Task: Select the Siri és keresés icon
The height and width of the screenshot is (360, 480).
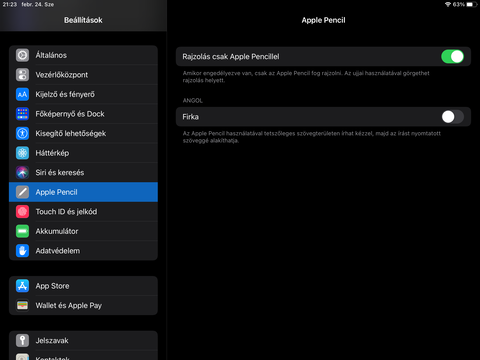Action: coord(22,172)
